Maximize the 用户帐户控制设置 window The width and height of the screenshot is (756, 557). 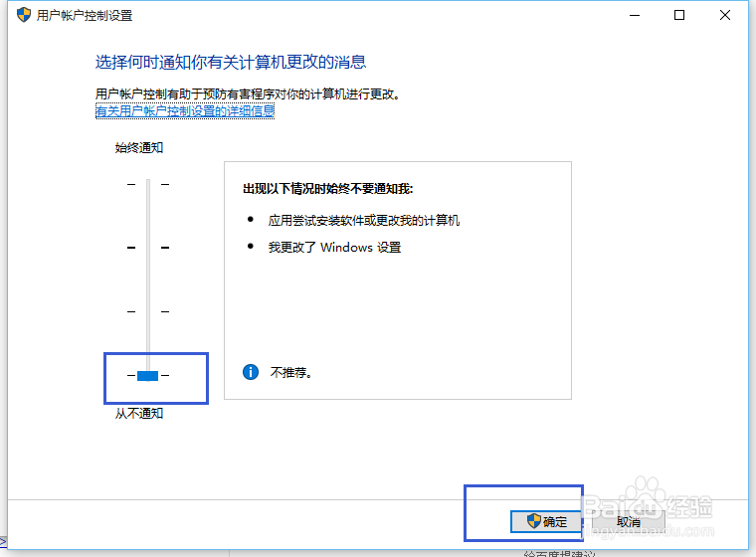tap(679, 16)
